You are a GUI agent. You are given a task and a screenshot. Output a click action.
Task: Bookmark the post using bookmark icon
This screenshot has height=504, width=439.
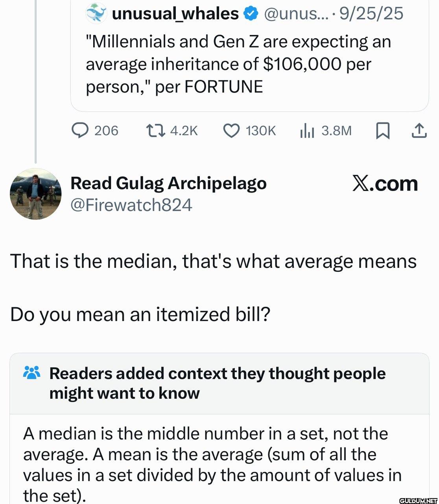pyautogui.click(x=382, y=131)
